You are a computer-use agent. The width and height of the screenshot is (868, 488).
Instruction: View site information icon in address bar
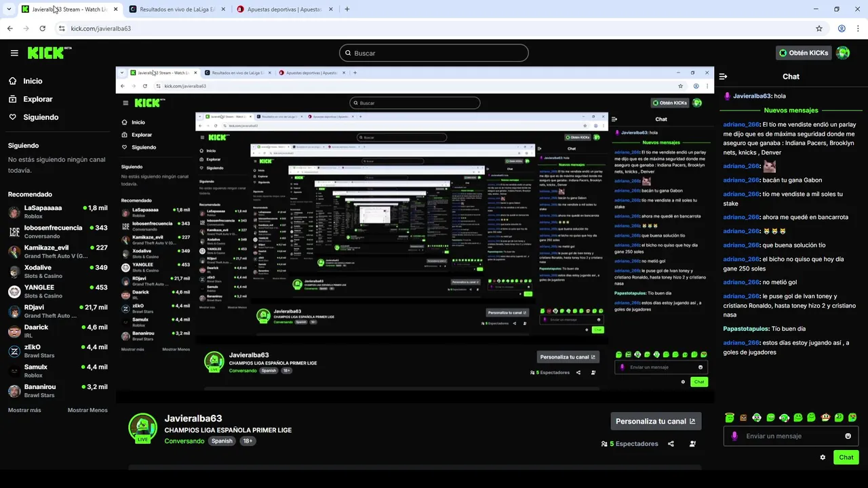(x=62, y=28)
